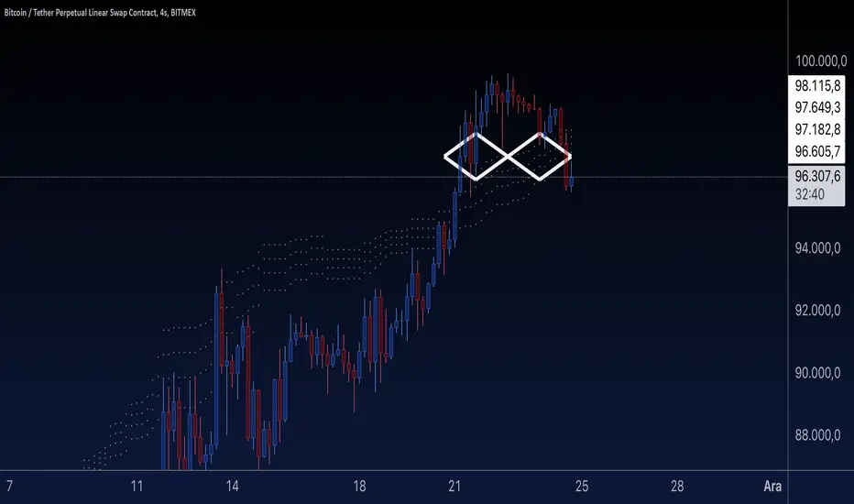Image resolution: width=854 pixels, height=504 pixels.
Task: Click the 100.000,0 price axis label
Action: (x=821, y=61)
